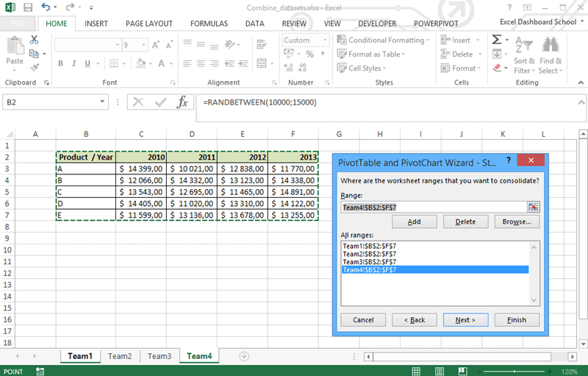588x376 pixels.
Task: Click the Merge & Center icon
Action: click(x=262, y=63)
